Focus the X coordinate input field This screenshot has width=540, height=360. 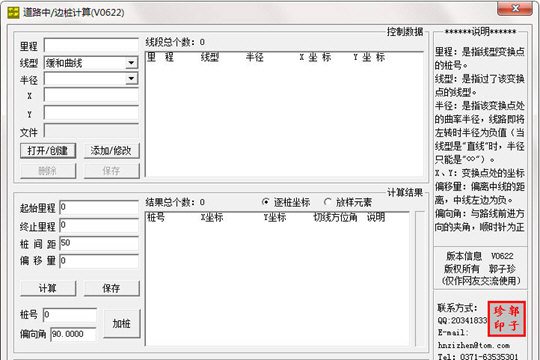(x=91, y=95)
